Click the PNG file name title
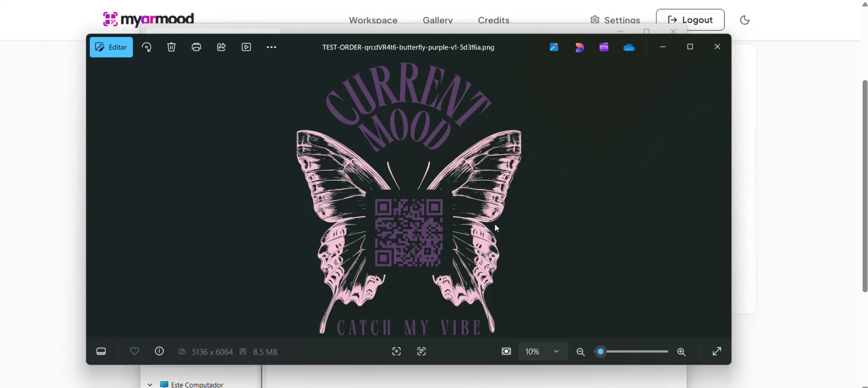The height and width of the screenshot is (388, 868). pyautogui.click(x=408, y=47)
